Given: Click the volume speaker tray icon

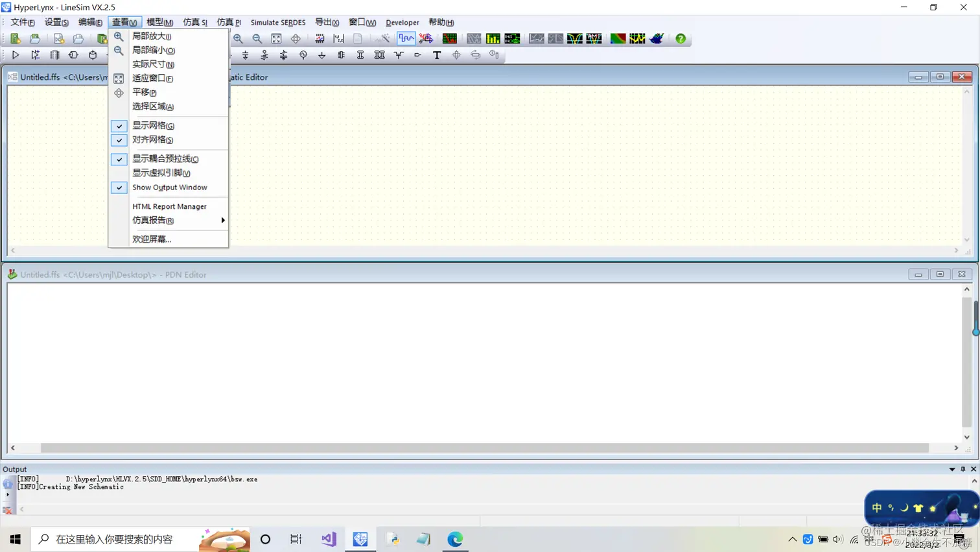Looking at the screenshot, I should pos(838,539).
